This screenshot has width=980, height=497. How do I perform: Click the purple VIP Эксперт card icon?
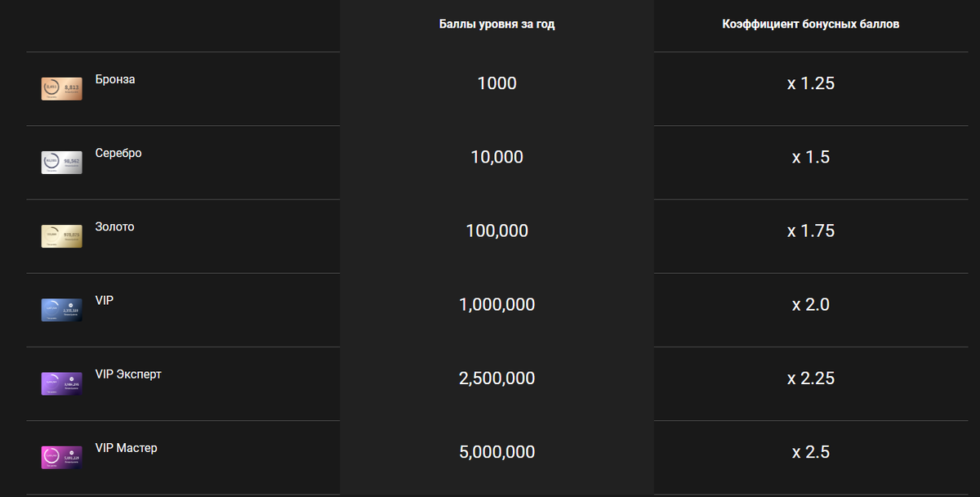point(62,383)
